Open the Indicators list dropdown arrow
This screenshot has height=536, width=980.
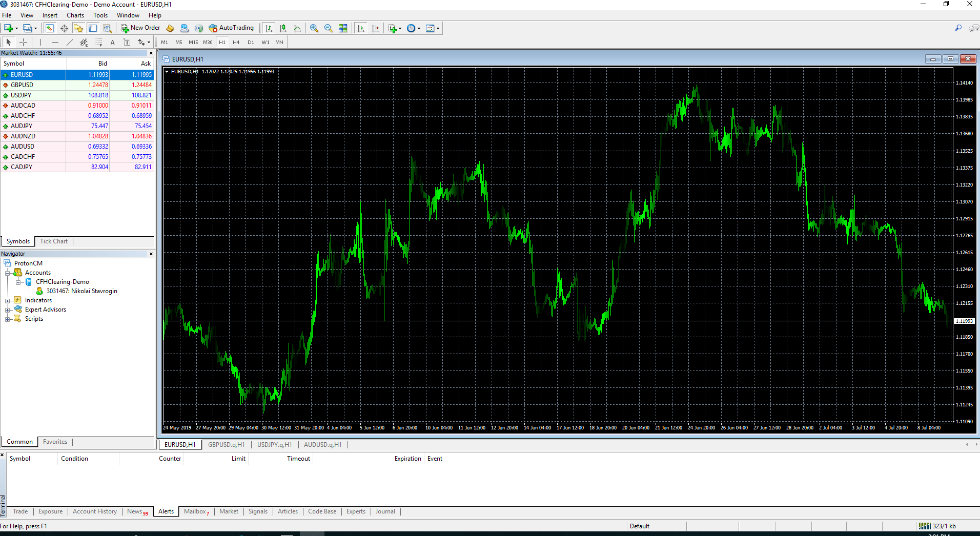[x=400, y=29]
